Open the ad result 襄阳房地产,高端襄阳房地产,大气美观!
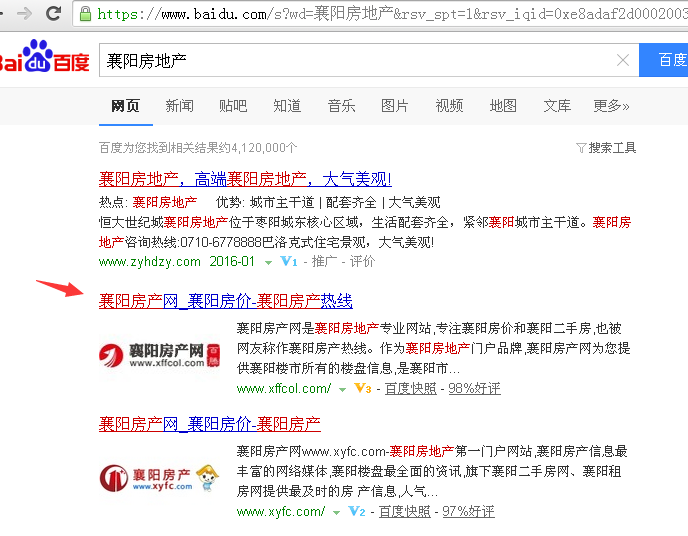Screen dimensions: 688x536 click(x=245, y=179)
